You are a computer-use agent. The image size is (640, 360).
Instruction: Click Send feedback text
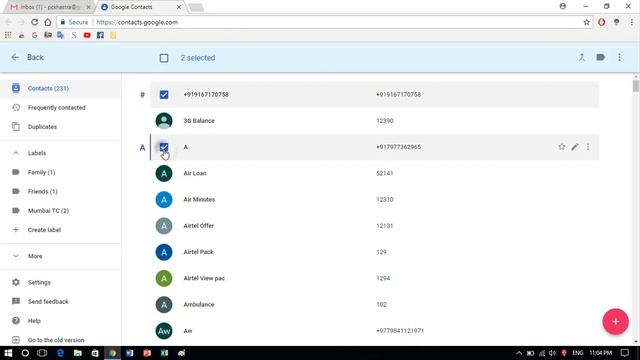point(48,302)
